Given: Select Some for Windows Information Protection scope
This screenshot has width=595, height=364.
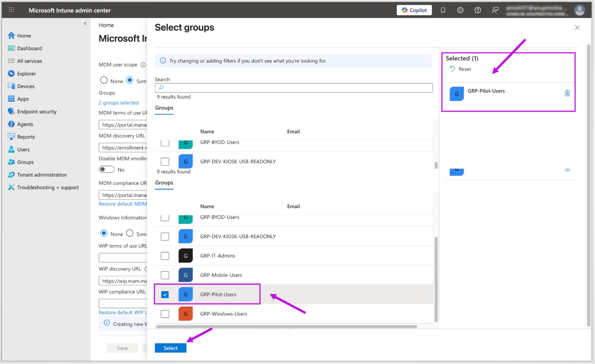Looking at the screenshot, I should 130,233.
